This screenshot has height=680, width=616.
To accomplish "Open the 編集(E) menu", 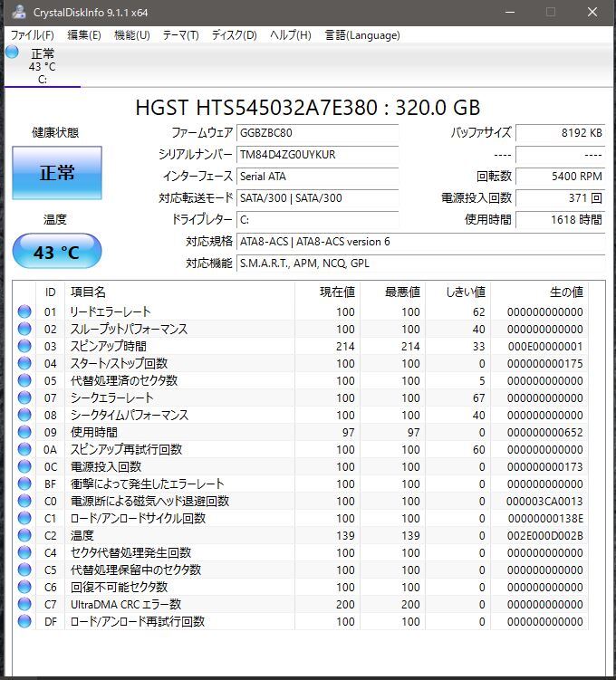I will (x=83, y=35).
